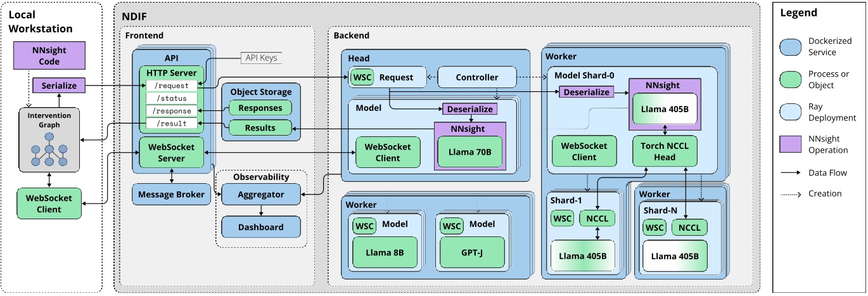The height and width of the screenshot is (296, 868).
Task: Click the NNsight Code box
Action: pos(49,56)
